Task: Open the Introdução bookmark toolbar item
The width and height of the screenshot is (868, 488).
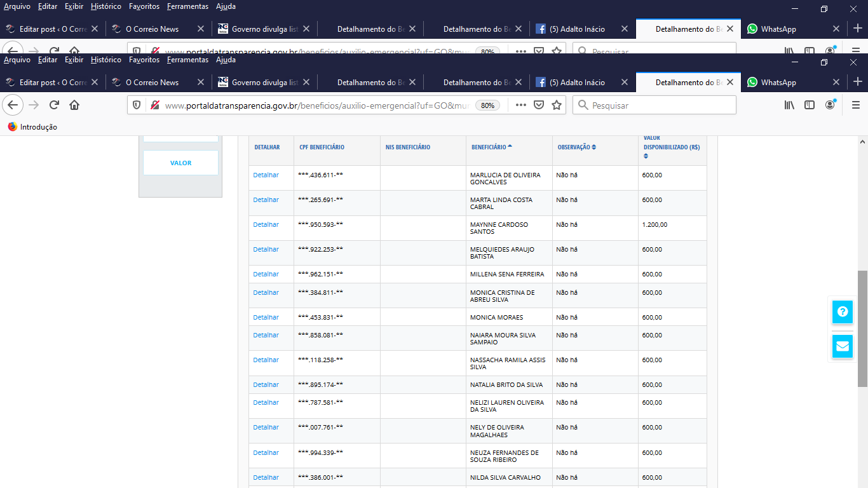Action: [x=32, y=127]
